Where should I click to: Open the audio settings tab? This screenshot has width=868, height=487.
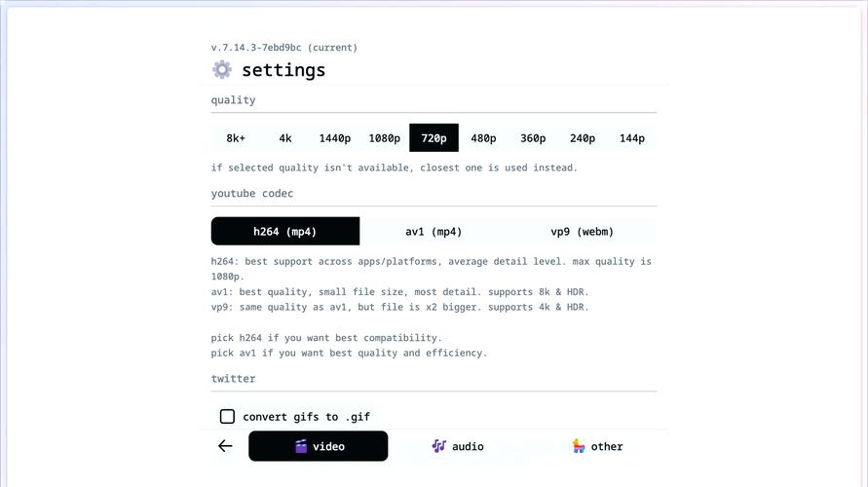coord(458,446)
